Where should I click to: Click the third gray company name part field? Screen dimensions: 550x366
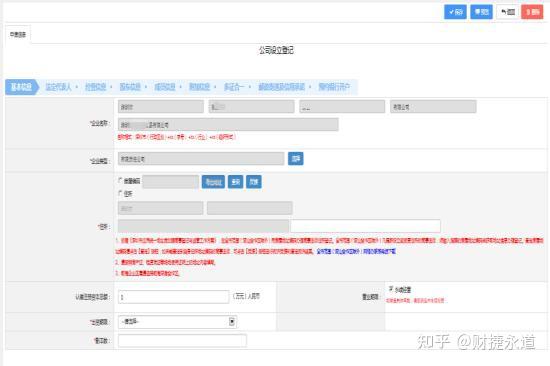point(342,107)
